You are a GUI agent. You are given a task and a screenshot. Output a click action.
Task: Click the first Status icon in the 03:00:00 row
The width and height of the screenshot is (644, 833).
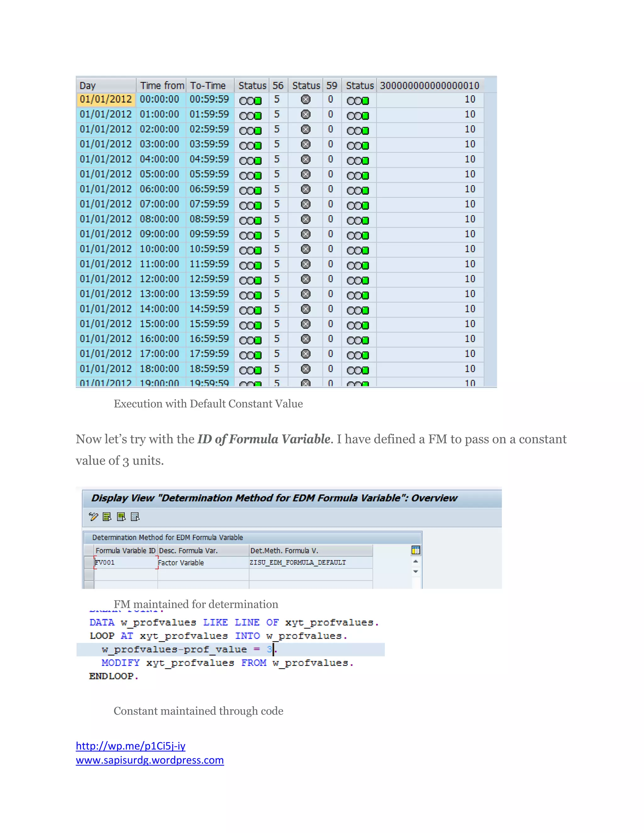pyautogui.click(x=251, y=146)
